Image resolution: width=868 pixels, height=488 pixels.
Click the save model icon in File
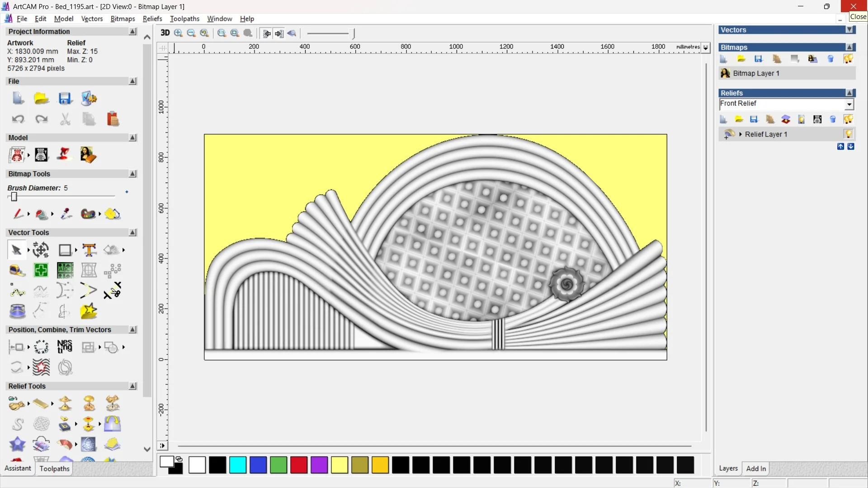pyautogui.click(x=65, y=99)
